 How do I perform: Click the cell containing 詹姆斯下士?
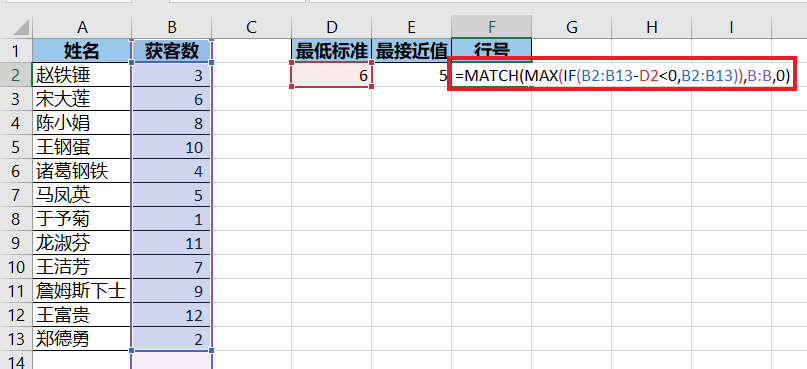click(x=82, y=291)
